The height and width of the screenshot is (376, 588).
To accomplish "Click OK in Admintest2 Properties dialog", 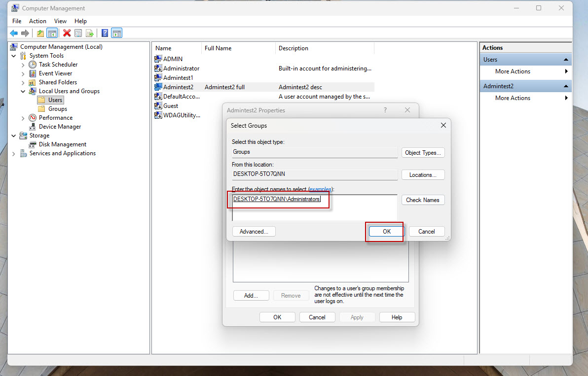I will tap(277, 317).
